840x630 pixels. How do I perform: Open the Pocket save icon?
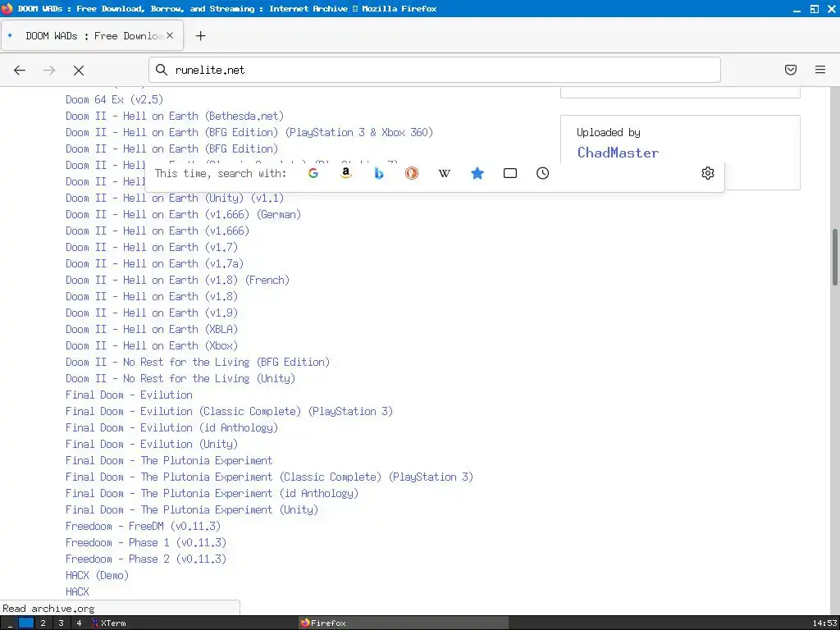coord(791,70)
